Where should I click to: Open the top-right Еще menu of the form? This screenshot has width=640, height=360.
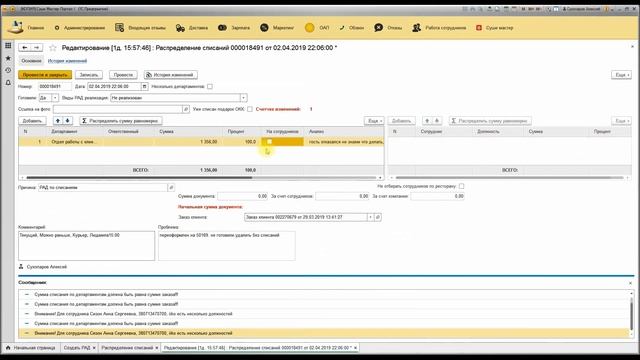click(x=621, y=75)
